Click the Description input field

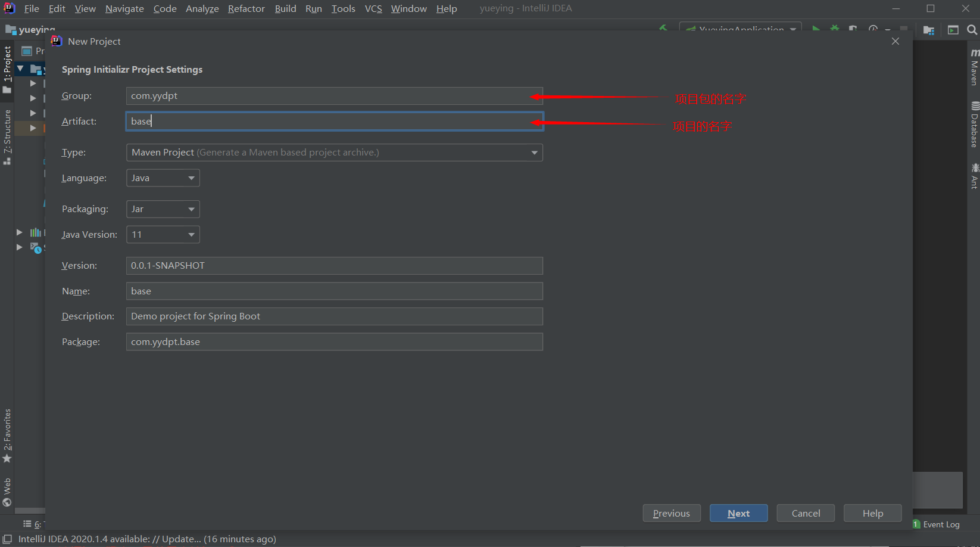[x=335, y=316]
